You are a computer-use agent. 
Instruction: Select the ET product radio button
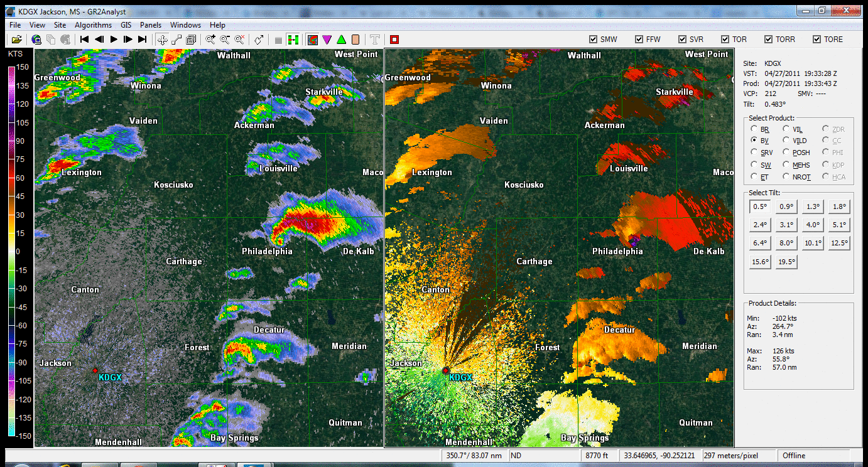click(x=754, y=177)
